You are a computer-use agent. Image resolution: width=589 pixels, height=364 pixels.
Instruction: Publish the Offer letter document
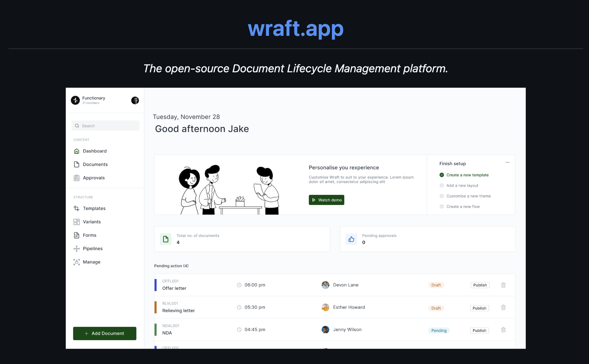(x=480, y=285)
